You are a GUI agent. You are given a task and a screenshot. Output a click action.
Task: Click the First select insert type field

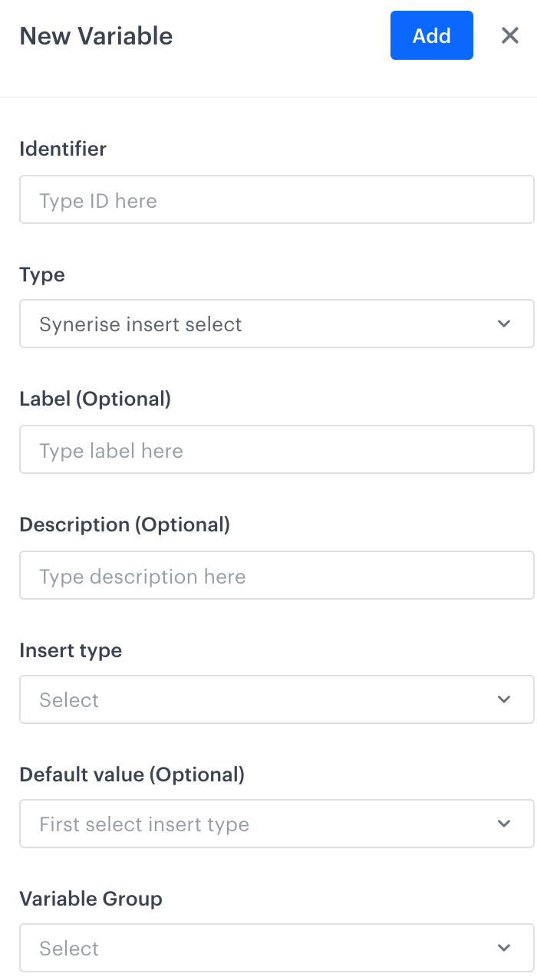tap(276, 824)
